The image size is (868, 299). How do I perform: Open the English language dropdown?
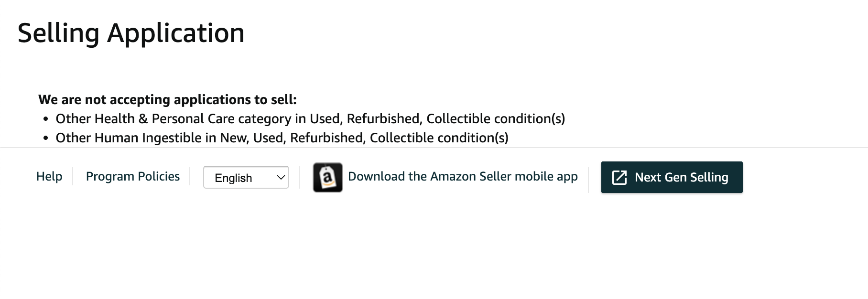point(246,177)
